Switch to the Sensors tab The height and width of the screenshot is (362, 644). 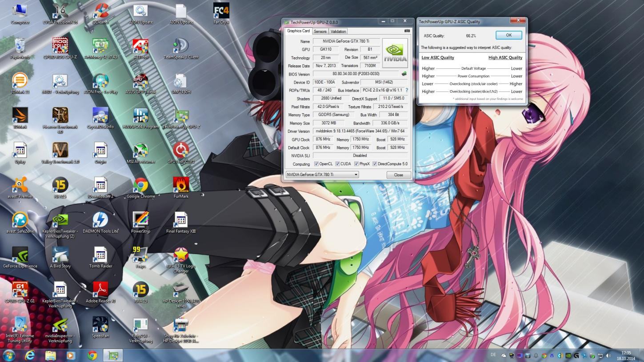pyautogui.click(x=320, y=32)
